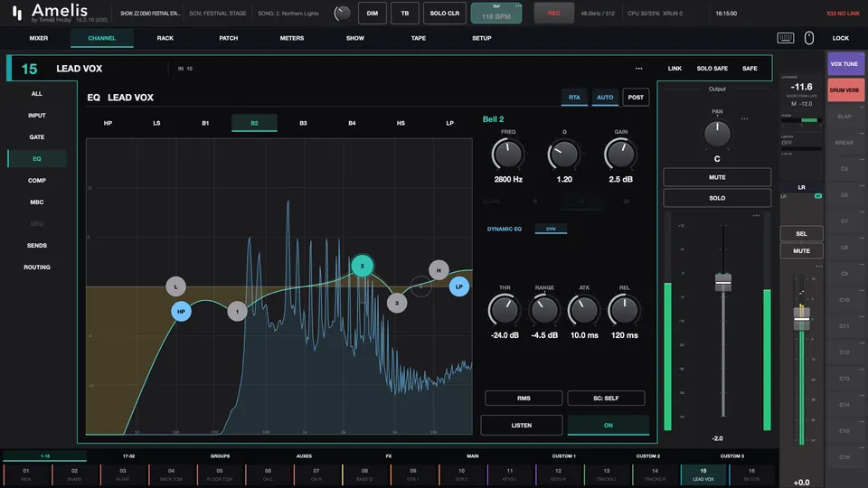Open the COMP section in sidebar
Screen dimensions: 868x488
click(x=37, y=181)
